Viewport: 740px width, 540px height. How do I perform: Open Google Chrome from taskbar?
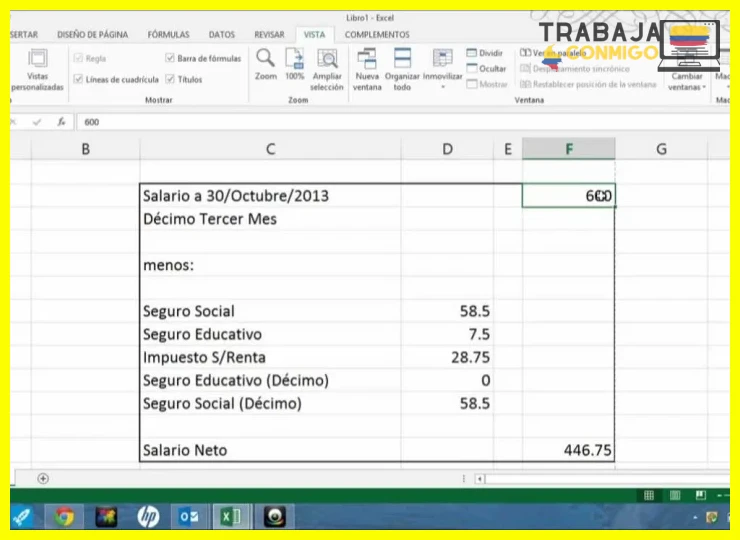[64, 517]
